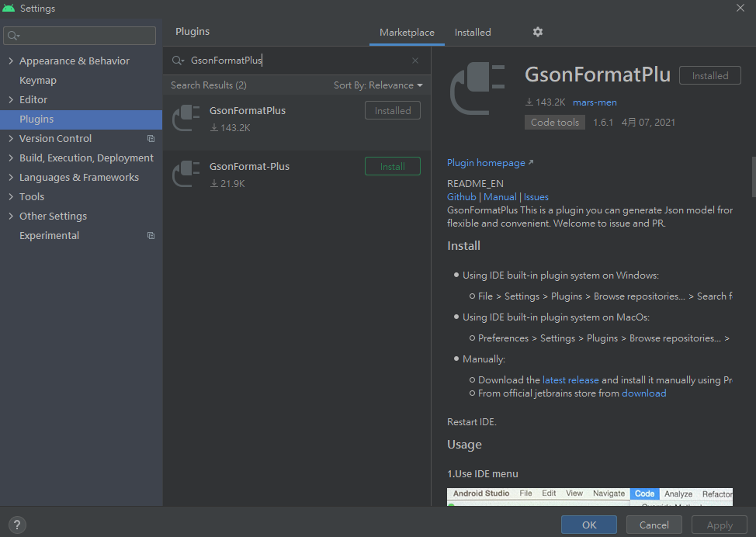This screenshot has width=756, height=537.
Task: Install the GsonFormat-Plus plugin
Action: click(x=393, y=166)
